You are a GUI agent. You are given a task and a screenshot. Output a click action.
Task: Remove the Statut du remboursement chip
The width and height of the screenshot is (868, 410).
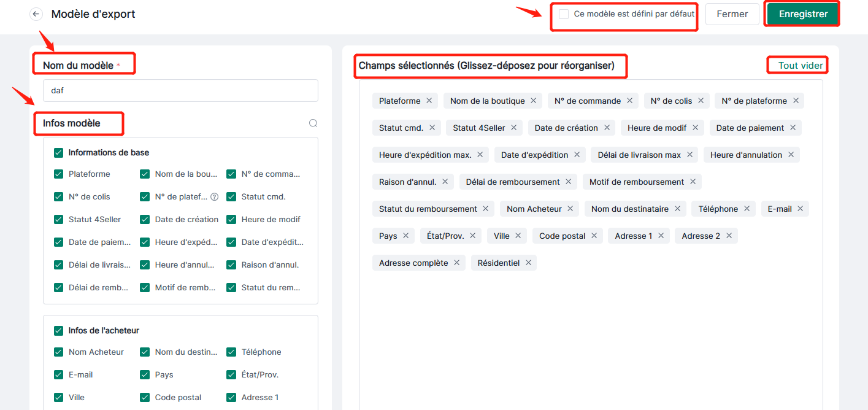(x=485, y=209)
